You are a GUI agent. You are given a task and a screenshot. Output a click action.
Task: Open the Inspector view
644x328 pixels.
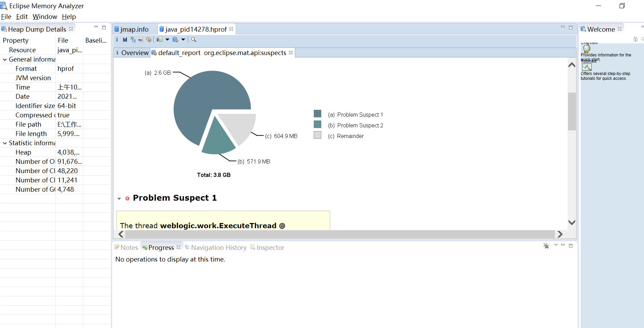pyautogui.click(x=270, y=247)
